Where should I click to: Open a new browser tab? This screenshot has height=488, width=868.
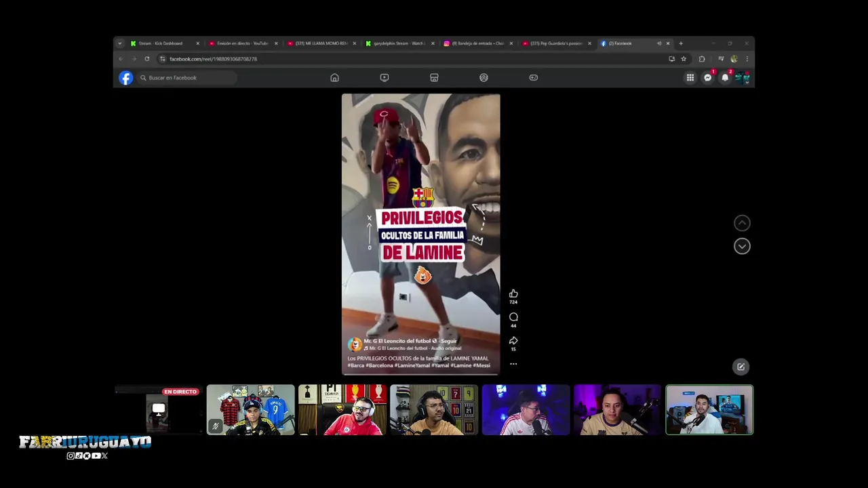pyautogui.click(x=681, y=43)
